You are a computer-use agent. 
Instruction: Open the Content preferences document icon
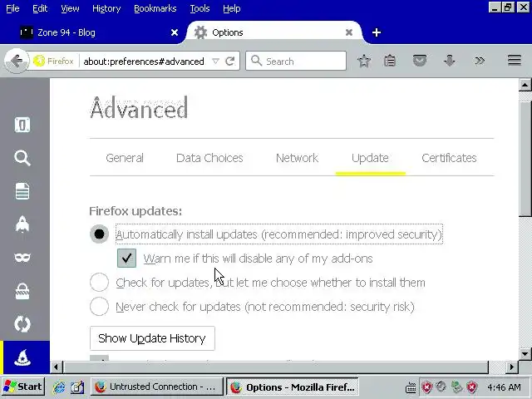click(x=22, y=191)
